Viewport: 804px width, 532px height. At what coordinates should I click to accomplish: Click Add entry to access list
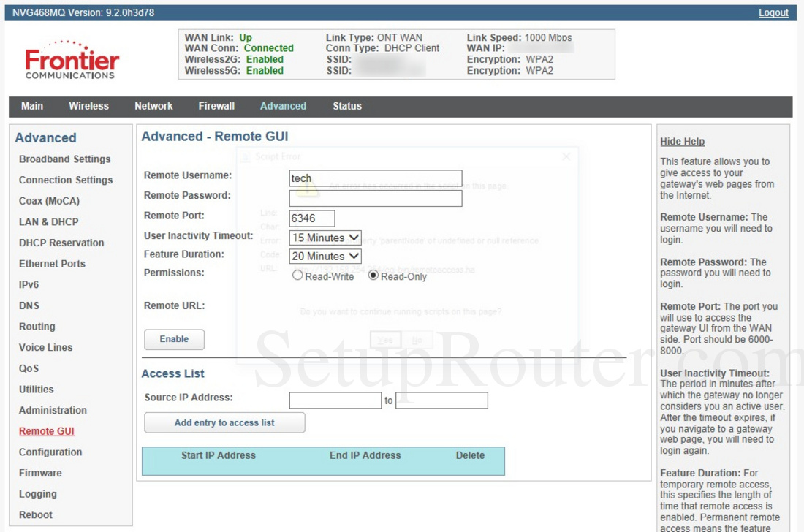pyautogui.click(x=224, y=422)
